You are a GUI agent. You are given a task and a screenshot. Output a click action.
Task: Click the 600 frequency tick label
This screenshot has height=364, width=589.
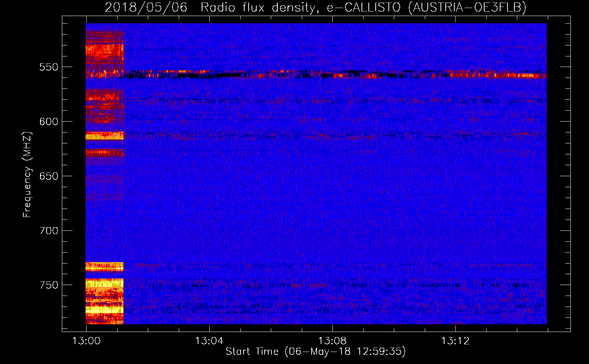click(x=49, y=122)
